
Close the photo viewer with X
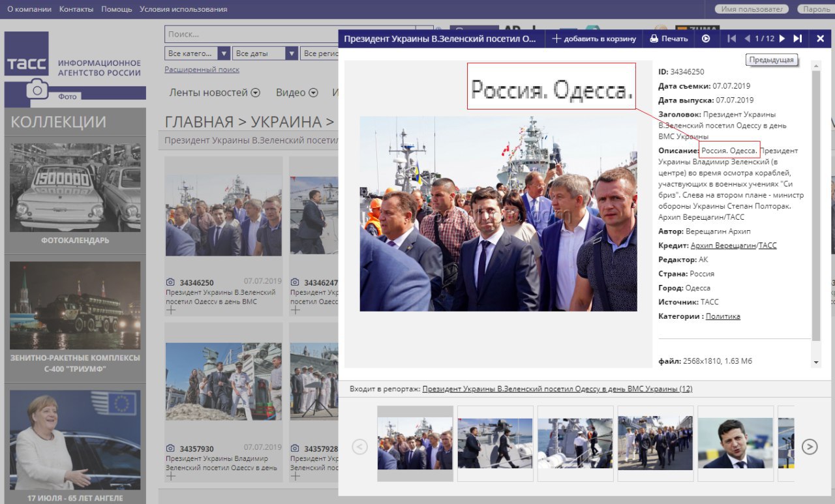[x=821, y=38]
